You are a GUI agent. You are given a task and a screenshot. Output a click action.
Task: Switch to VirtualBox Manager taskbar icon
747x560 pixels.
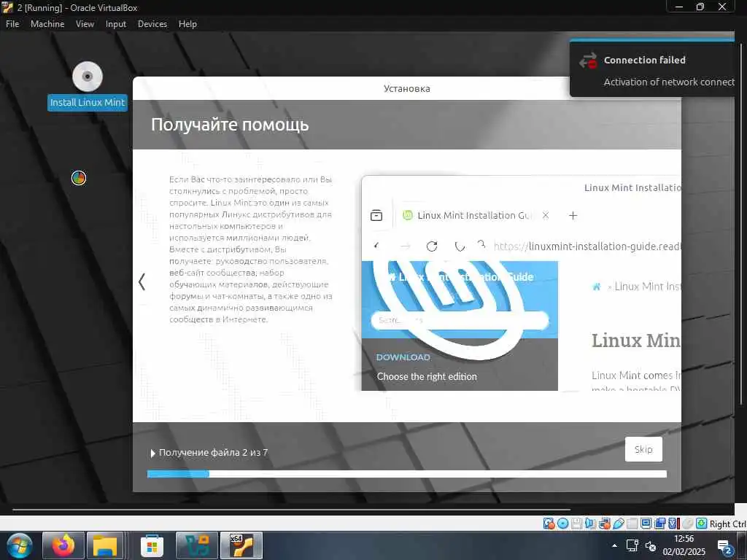pos(197,545)
